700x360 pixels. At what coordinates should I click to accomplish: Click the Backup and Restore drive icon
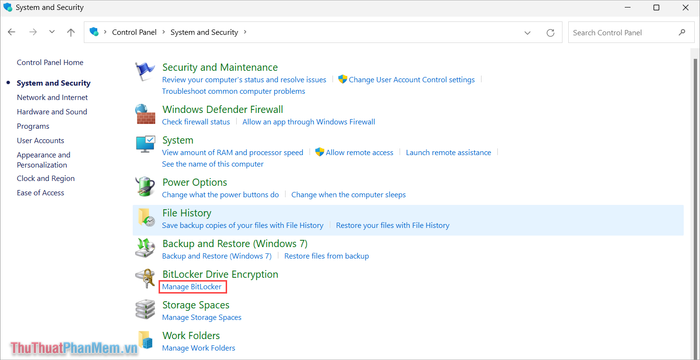(145, 248)
